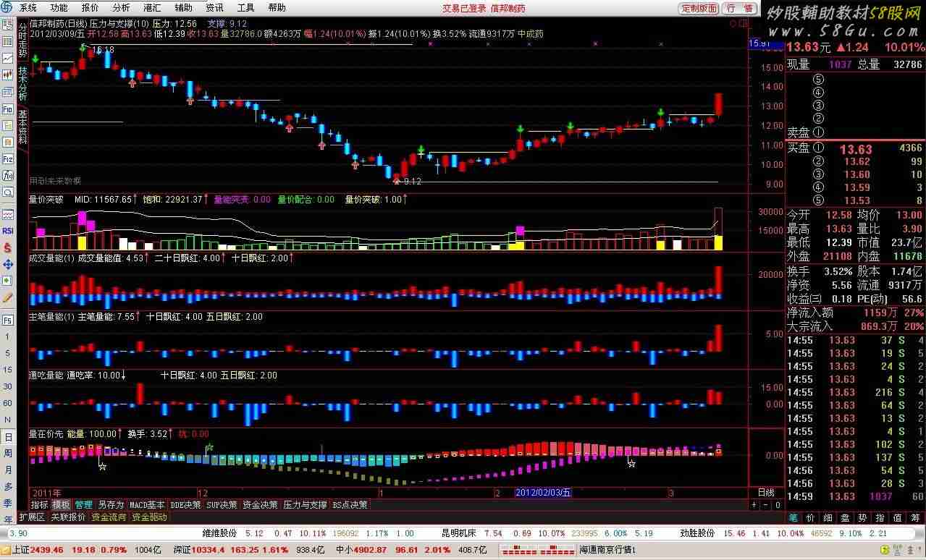Open the 报价 menu

(x=90, y=8)
